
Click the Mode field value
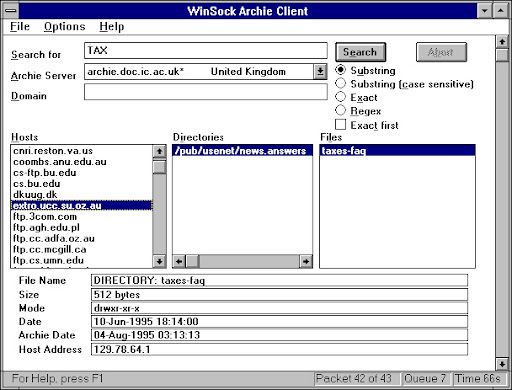(279, 308)
